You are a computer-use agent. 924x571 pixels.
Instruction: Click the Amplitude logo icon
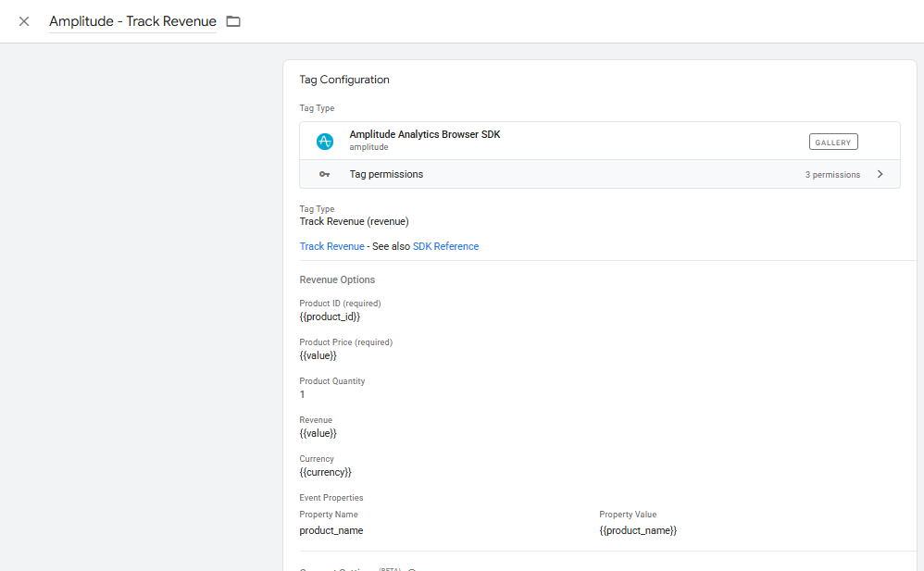pos(324,142)
